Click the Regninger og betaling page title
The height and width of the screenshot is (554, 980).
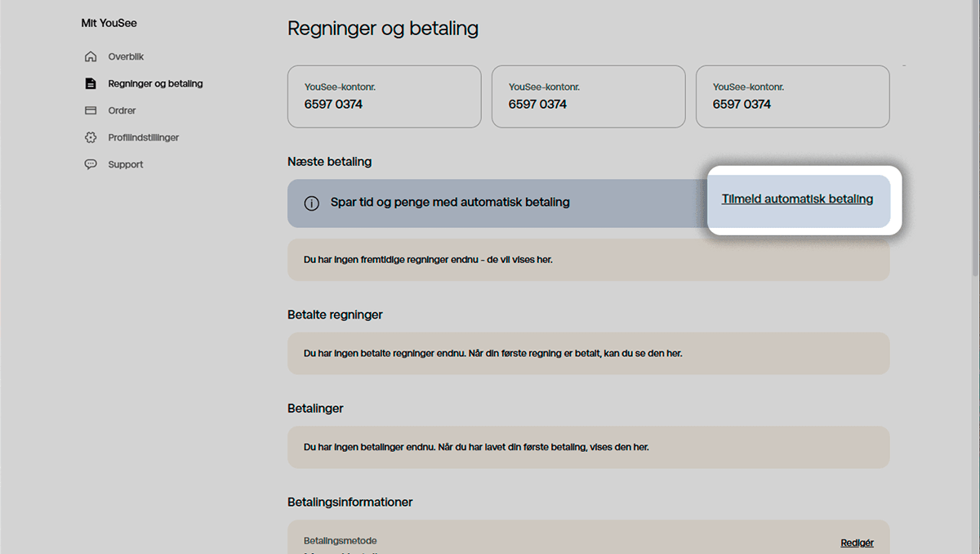[382, 28]
